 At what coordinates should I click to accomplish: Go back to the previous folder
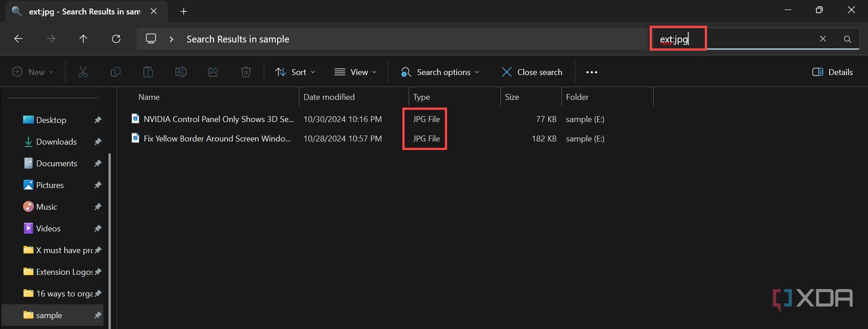coord(19,39)
